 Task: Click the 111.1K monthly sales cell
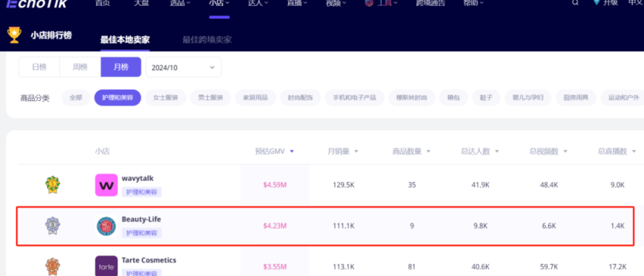343,226
